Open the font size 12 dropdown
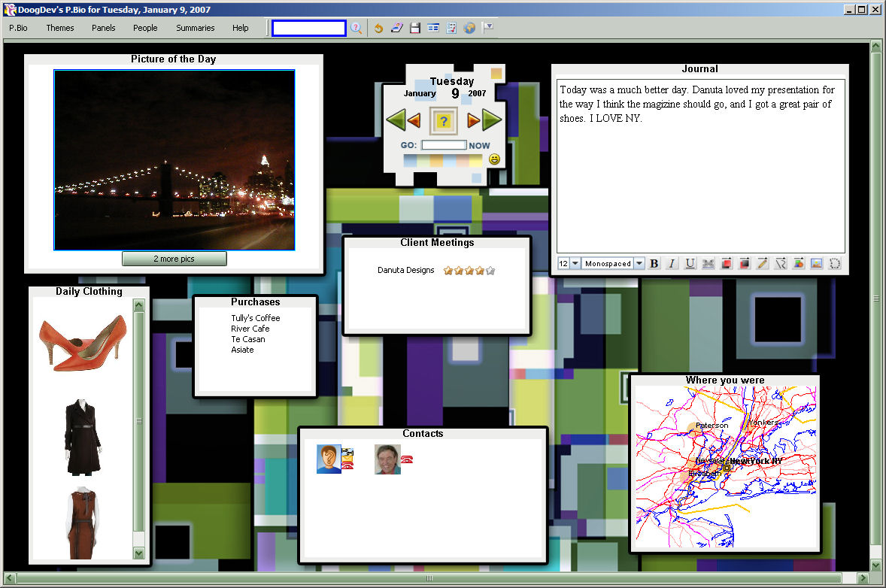The image size is (886, 588). click(575, 264)
